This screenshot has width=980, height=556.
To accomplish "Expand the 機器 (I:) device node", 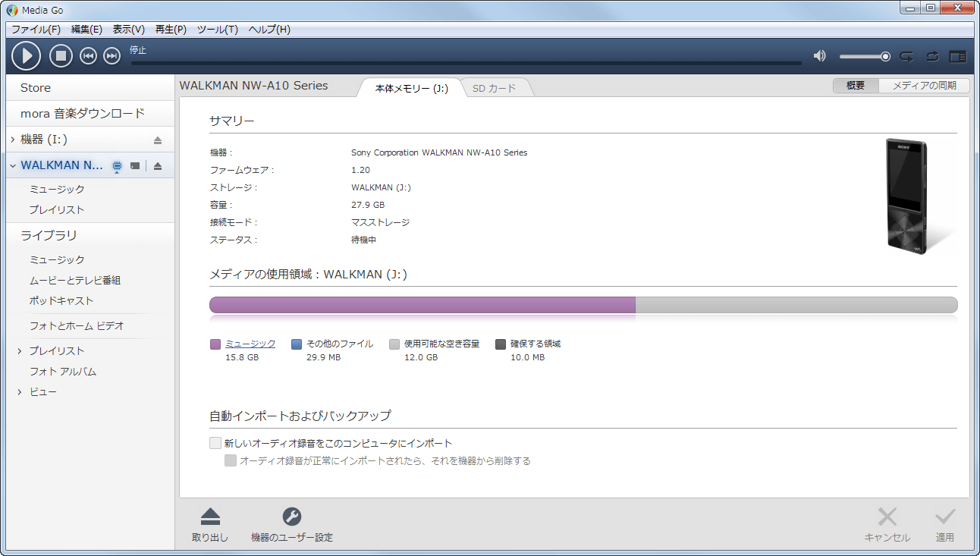I will (13, 140).
